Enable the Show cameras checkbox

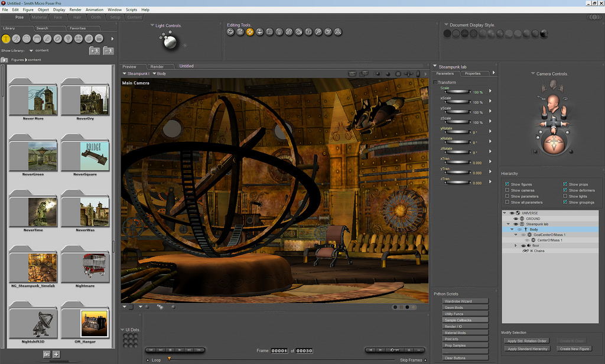pos(508,190)
